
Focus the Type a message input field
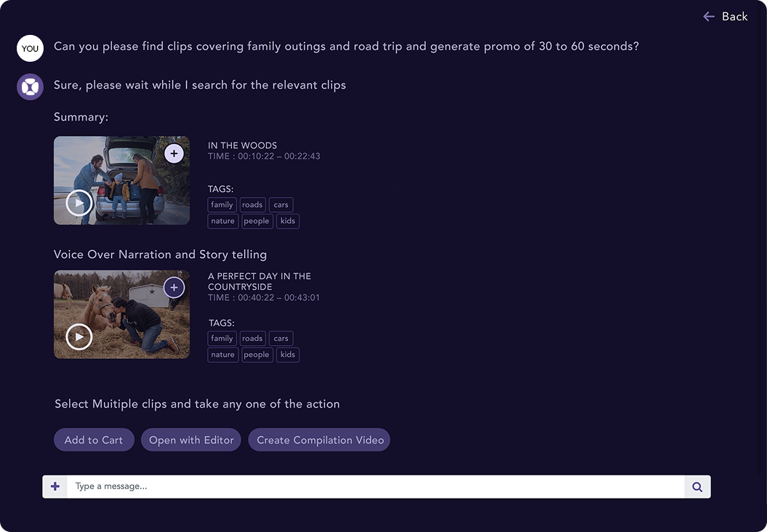(376, 486)
